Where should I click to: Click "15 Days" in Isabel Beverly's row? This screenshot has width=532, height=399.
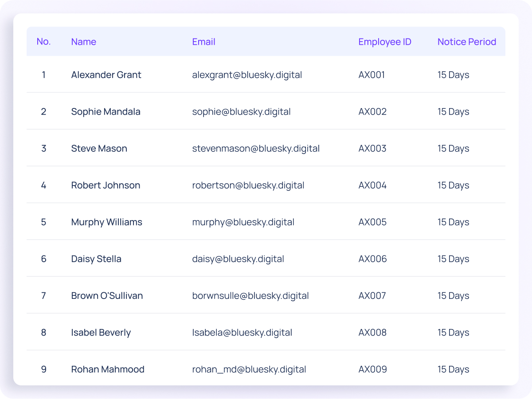click(x=453, y=333)
